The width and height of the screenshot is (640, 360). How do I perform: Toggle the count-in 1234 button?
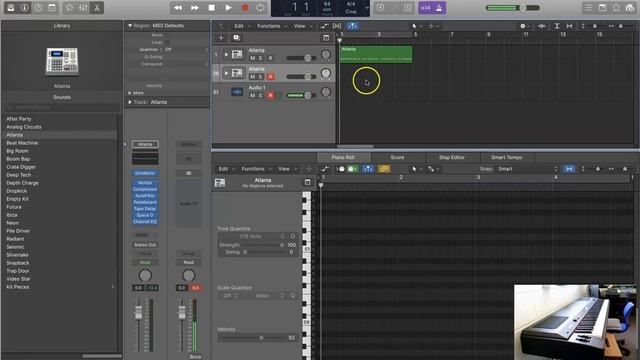click(425, 8)
